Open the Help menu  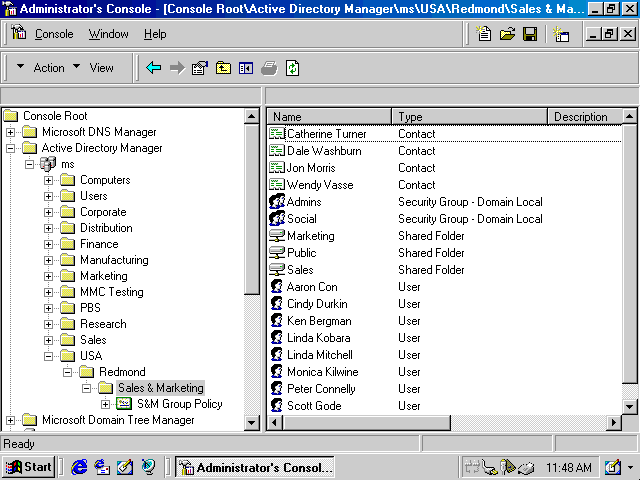tap(155, 34)
